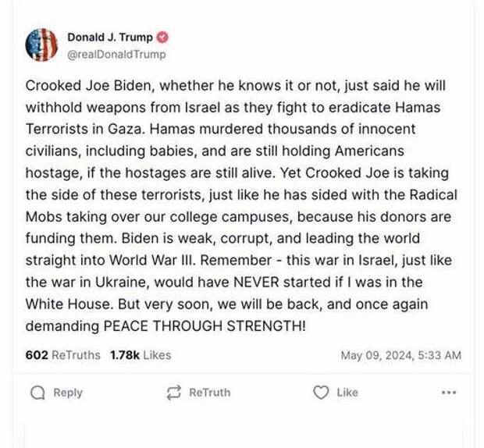Open the @realDonaldTrump handle link
The image size is (484, 448).
(x=116, y=55)
